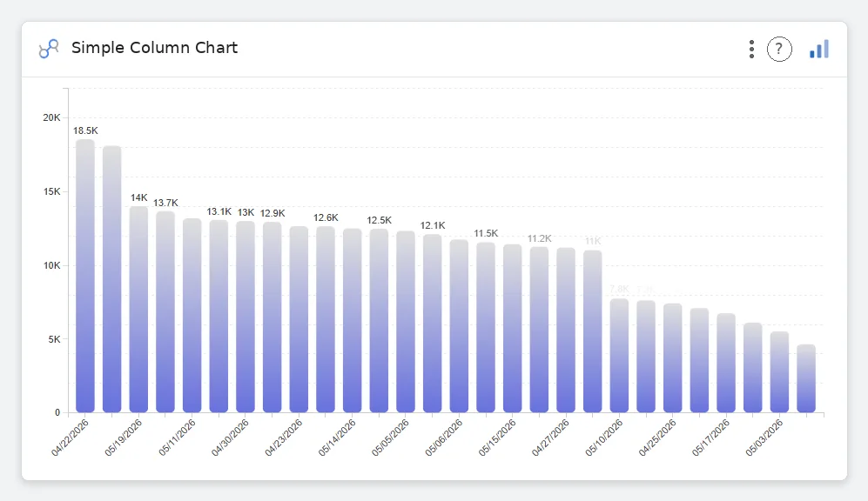Click the 04/25/2026 x-axis date label

657,438
